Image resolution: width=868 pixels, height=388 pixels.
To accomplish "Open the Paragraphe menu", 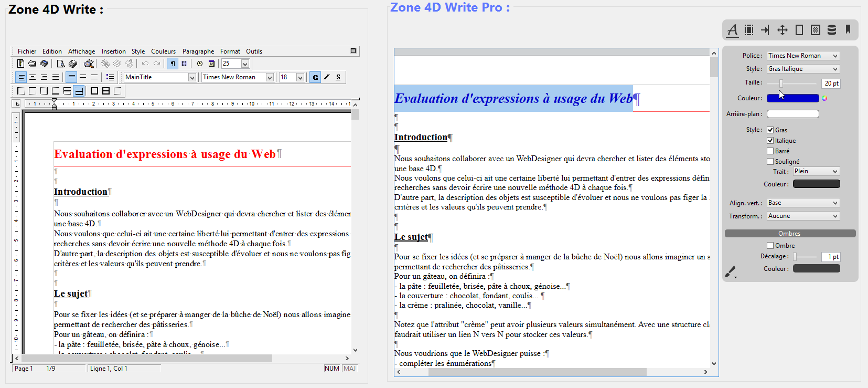I will (198, 51).
